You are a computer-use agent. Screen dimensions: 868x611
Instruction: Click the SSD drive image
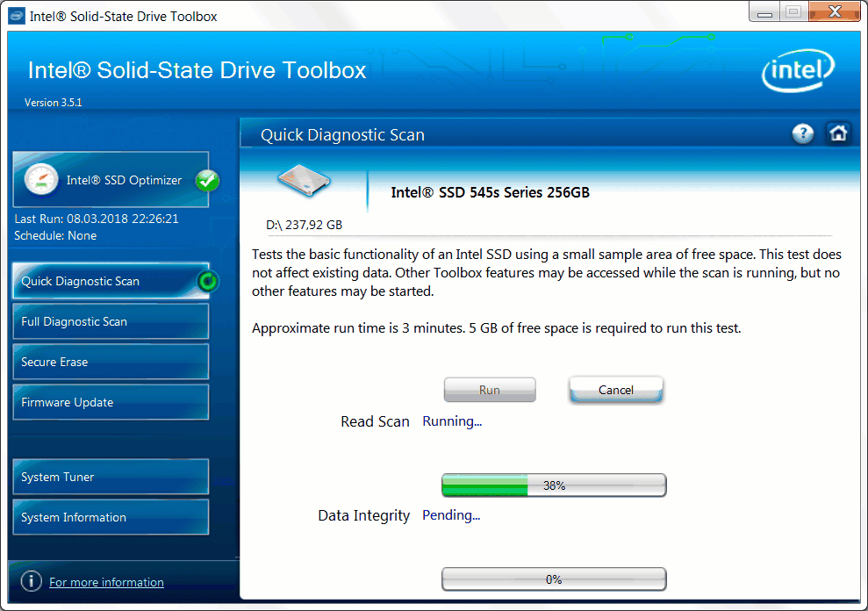pos(304,181)
